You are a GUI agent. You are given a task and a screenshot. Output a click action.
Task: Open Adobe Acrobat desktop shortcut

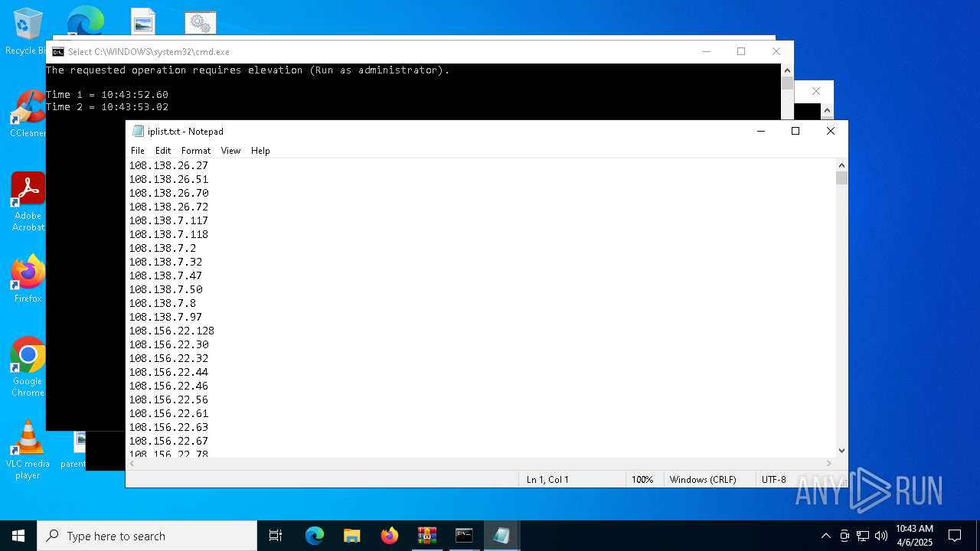pyautogui.click(x=28, y=201)
